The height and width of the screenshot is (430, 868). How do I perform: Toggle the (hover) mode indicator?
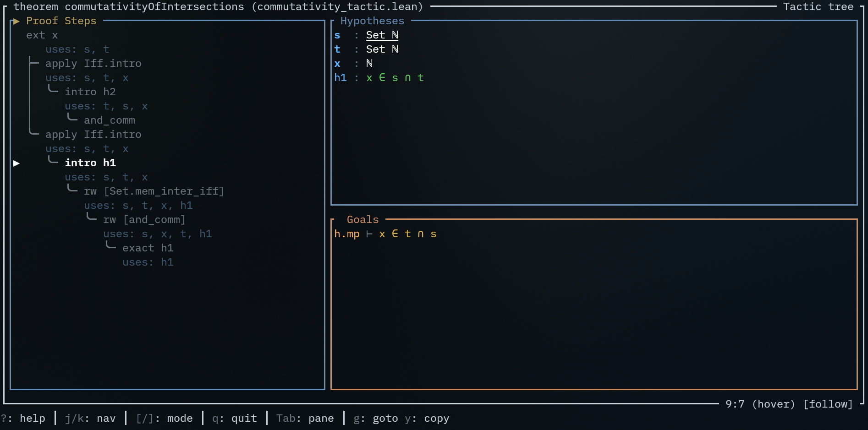[773, 404]
